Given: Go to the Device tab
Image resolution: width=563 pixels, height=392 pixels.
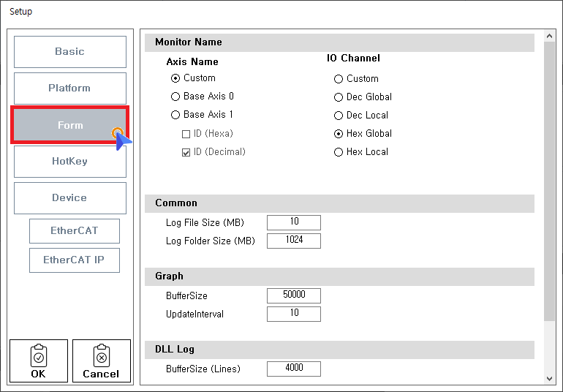Looking at the screenshot, I should [x=70, y=198].
